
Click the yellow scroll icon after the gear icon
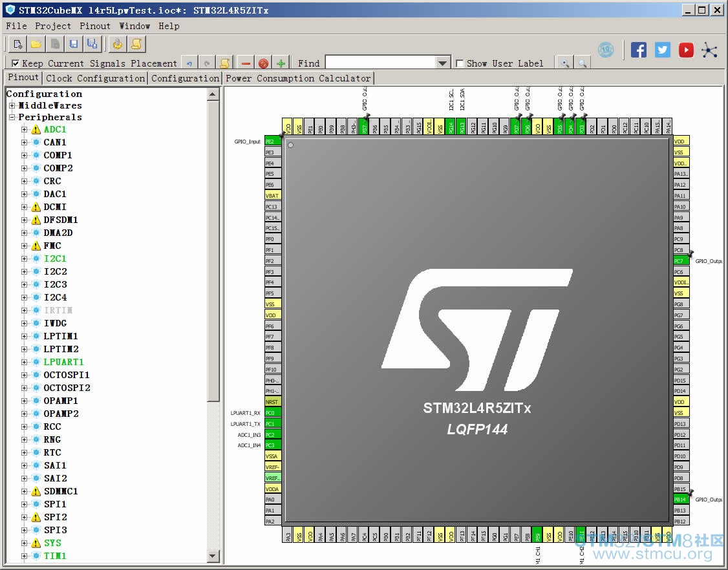[x=136, y=44]
